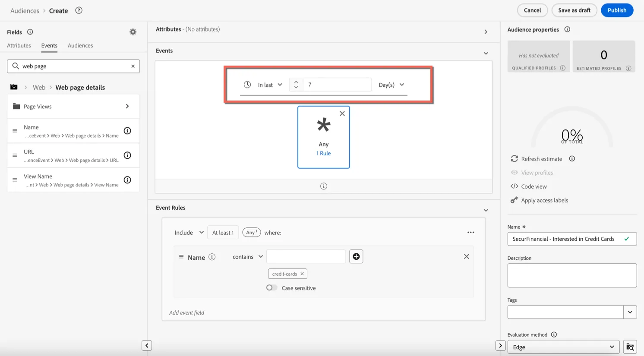
Task: Collapse the Event Rules section
Action: click(486, 211)
